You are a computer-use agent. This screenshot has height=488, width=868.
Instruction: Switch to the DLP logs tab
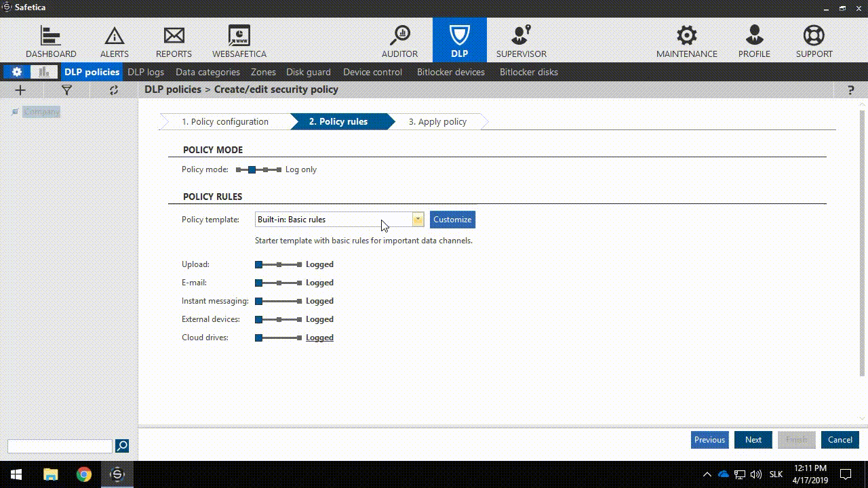click(x=146, y=72)
